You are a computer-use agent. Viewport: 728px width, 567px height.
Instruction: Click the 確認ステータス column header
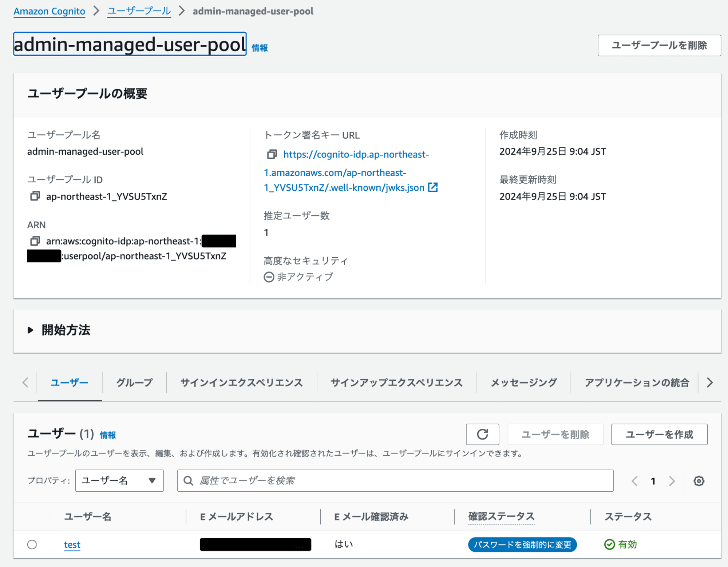[x=501, y=516]
